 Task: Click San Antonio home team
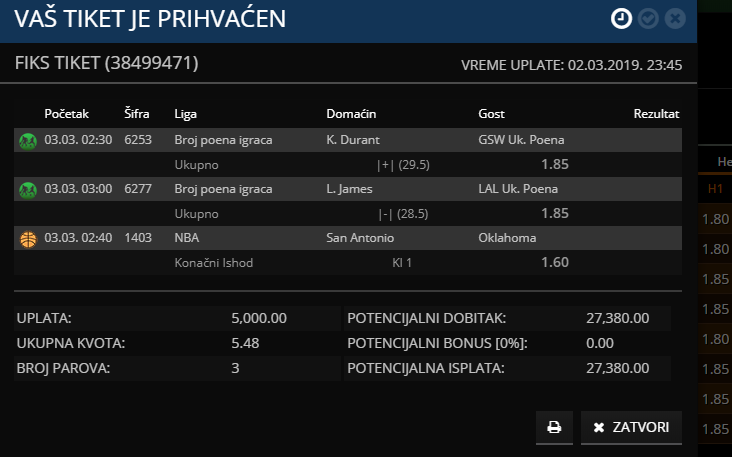[x=360, y=238]
